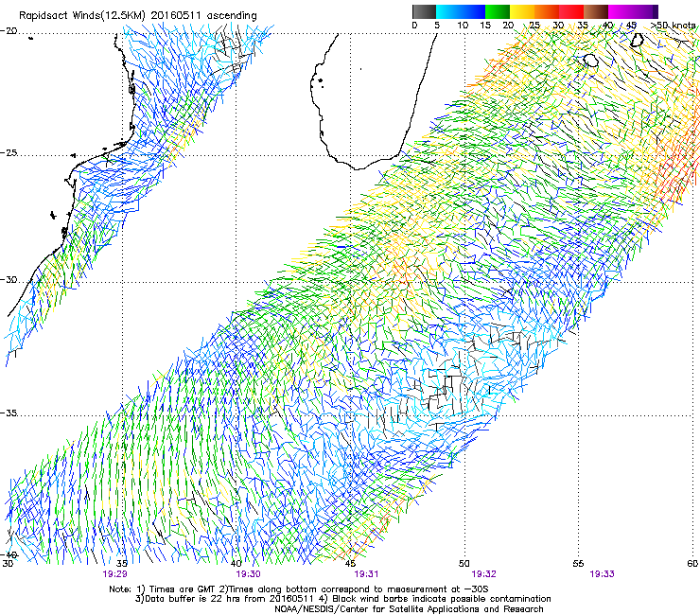Click the Mauritius island outline near top right
Image resolution: width=700 pixels, height=615 pixels.
pos(637,40)
